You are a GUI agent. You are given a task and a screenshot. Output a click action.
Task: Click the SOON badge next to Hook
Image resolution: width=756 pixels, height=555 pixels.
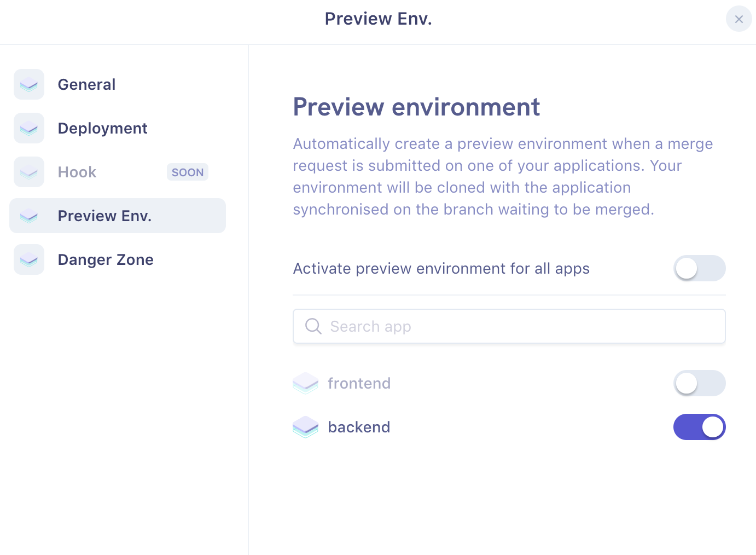click(187, 172)
